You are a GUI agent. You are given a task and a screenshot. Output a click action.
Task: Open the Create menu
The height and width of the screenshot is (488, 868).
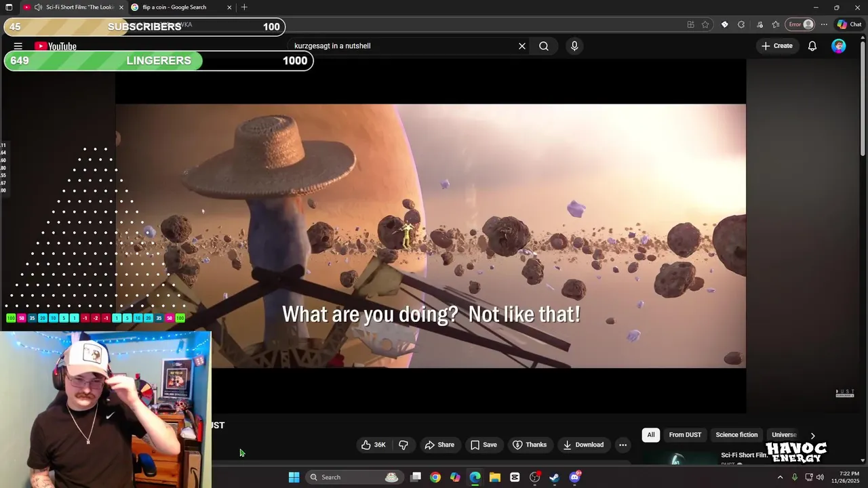pos(777,46)
